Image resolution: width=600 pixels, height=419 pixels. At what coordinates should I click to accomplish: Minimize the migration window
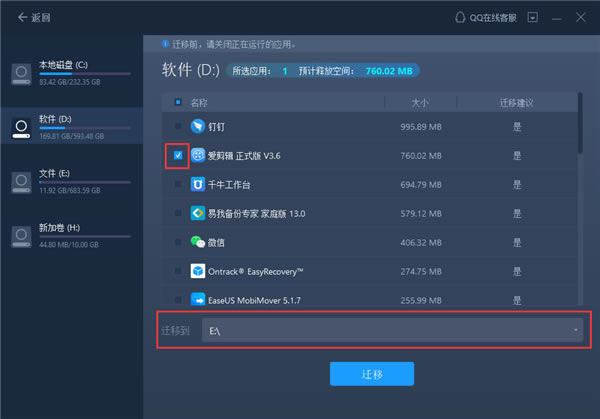tap(557, 18)
